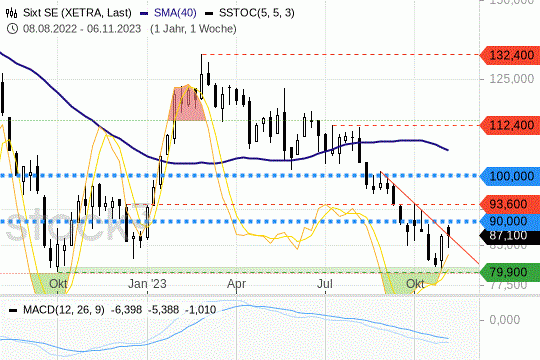This screenshot has width=540, height=360.
Task: Click the (1 Jahr, 1 Woche) period text
Action: point(193,29)
